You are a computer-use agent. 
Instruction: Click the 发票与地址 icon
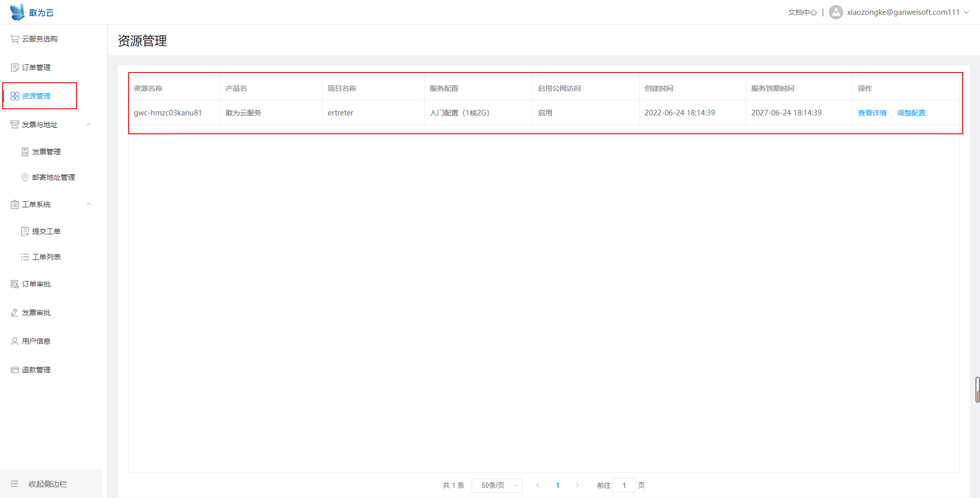click(15, 125)
